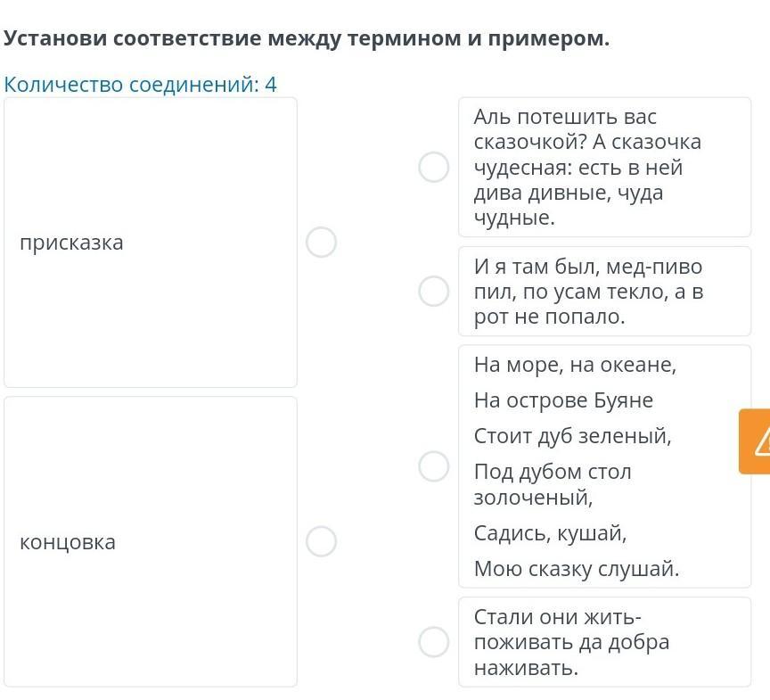
Task: Click the концовка term card
Action: click(x=151, y=541)
